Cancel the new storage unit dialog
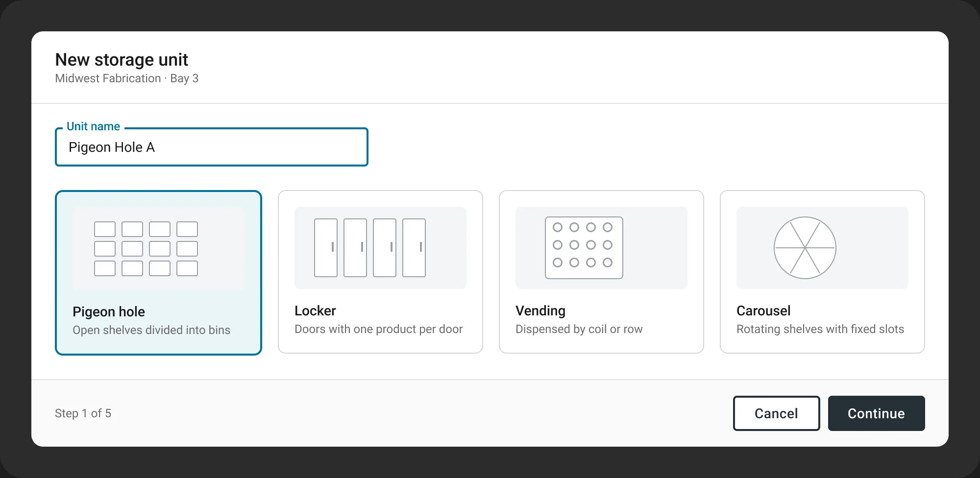980x478 pixels. coord(776,413)
